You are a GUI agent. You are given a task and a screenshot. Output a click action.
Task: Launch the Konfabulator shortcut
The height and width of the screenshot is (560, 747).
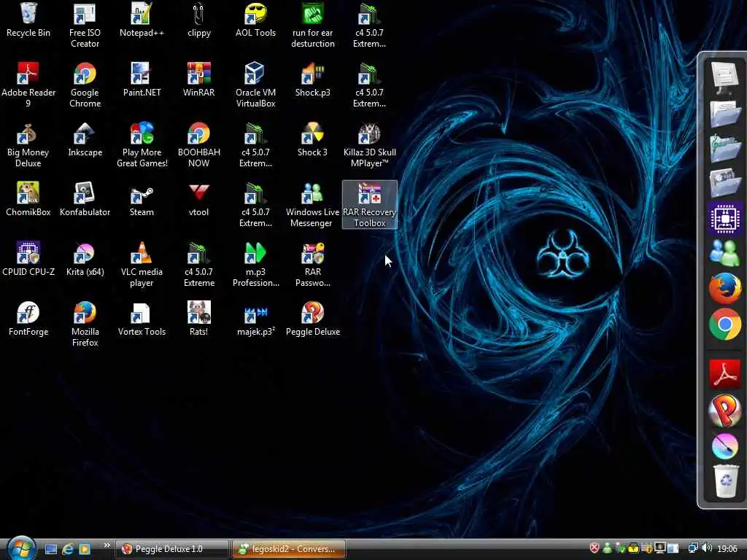coord(85,200)
